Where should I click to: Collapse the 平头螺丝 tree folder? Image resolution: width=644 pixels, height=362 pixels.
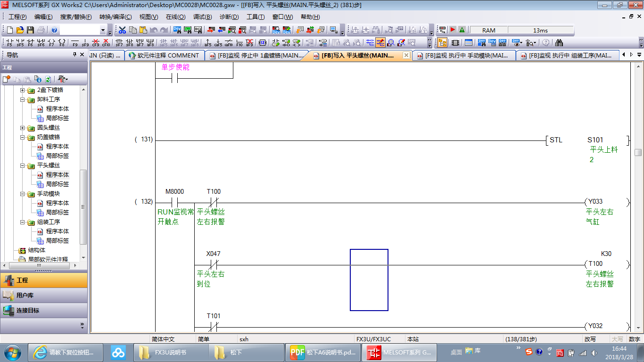(x=22, y=165)
